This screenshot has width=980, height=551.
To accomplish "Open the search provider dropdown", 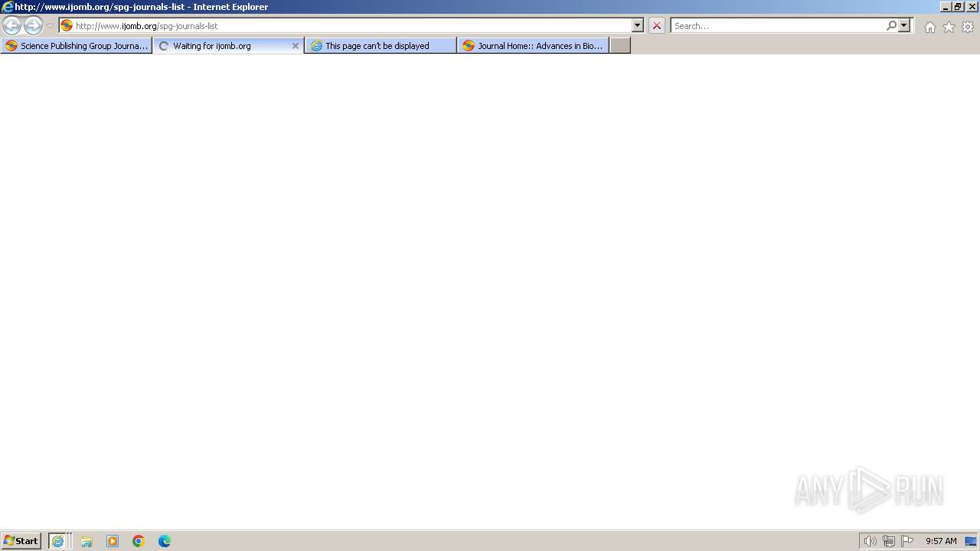I will tap(904, 25).
